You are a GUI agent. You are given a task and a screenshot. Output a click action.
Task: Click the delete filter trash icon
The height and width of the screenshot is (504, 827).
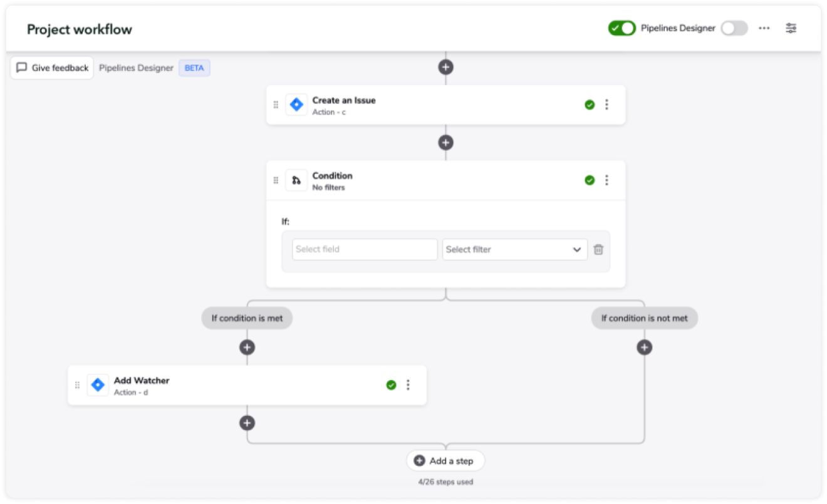(598, 249)
